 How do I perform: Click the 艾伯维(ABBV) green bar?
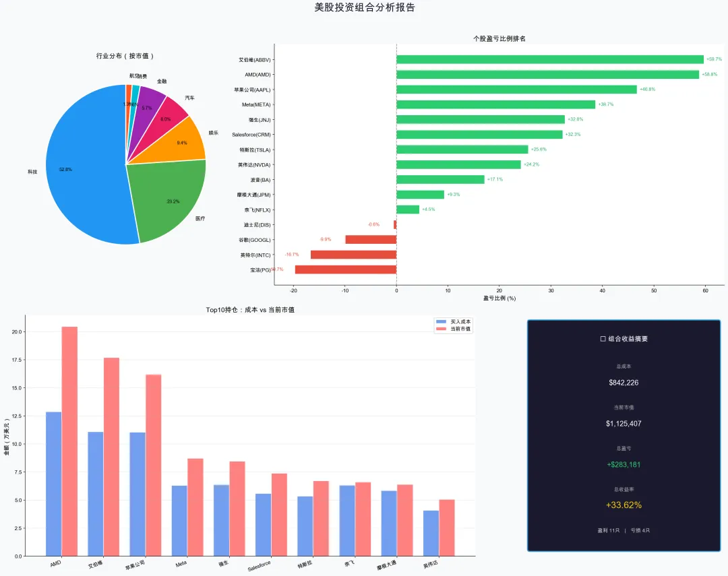[550, 59]
